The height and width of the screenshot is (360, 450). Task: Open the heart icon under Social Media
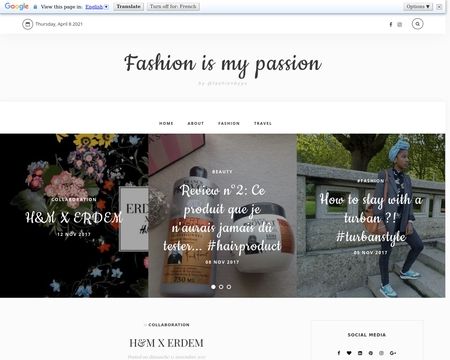coord(349,353)
